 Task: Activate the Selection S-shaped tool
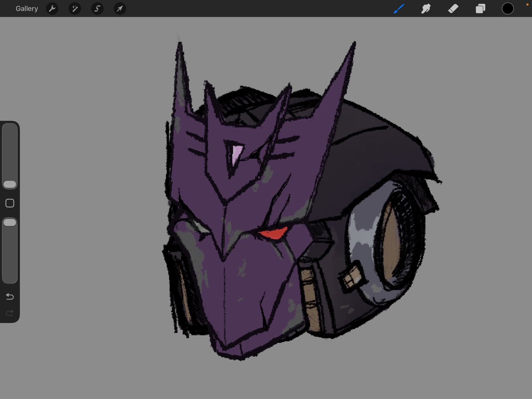tap(97, 8)
